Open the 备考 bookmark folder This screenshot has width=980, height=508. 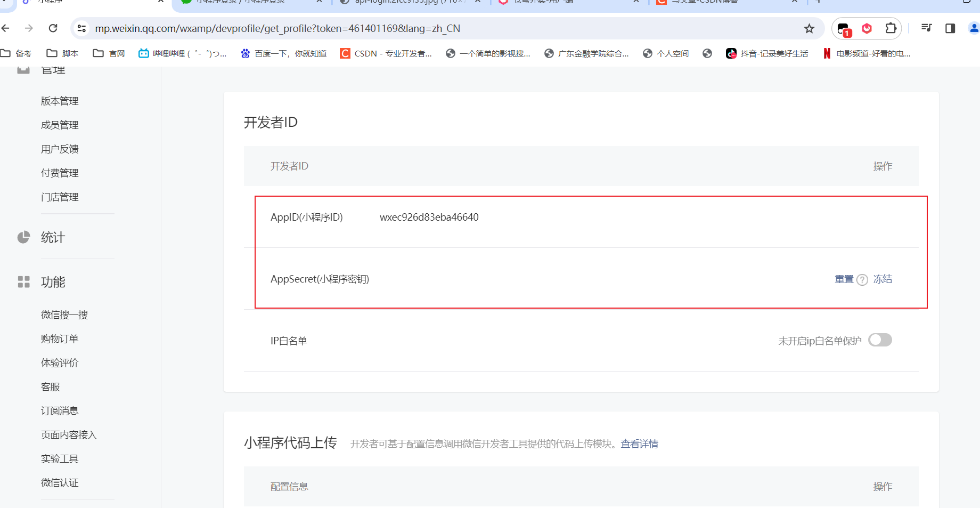tap(16, 53)
